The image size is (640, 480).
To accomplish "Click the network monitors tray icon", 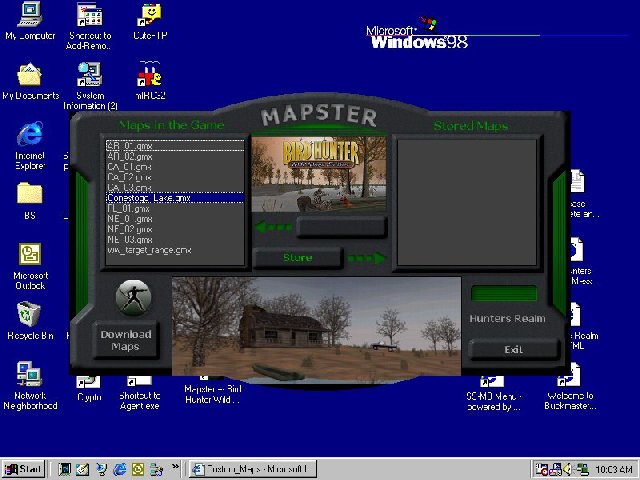I will [x=582, y=470].
